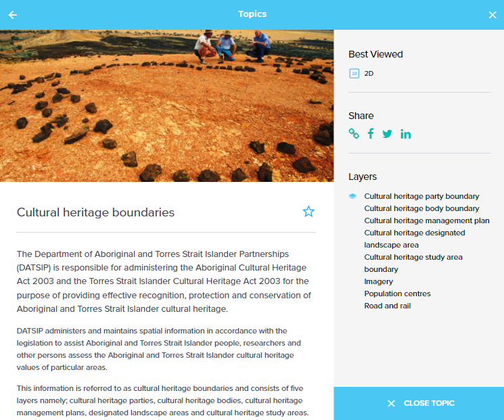This screenshot has height=420, width=504.
Task: Select the Imagery layer
Action: click(378, 281)
